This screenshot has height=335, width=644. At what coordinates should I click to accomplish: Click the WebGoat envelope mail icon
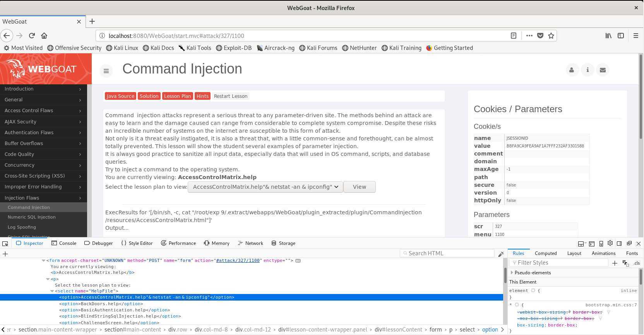[603, 70]
